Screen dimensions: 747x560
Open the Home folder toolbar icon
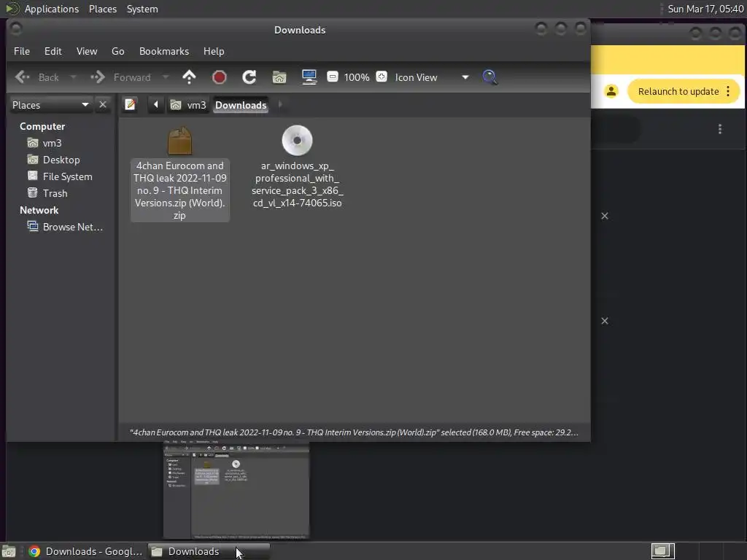point(279,77)
